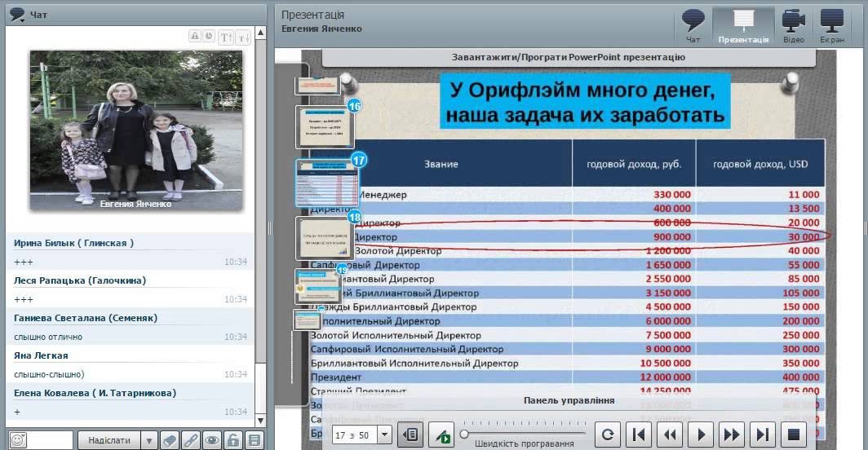Click the message 'слышно отлично'
868x450 pixels.
(47, 337)
